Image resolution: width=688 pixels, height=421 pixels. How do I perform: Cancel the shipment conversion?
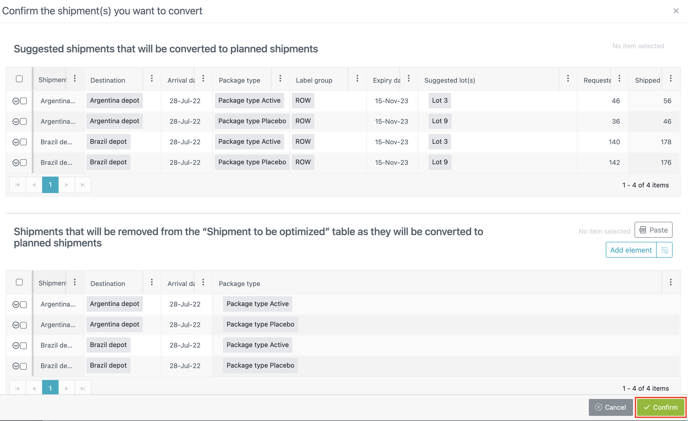tap(610, 407)
